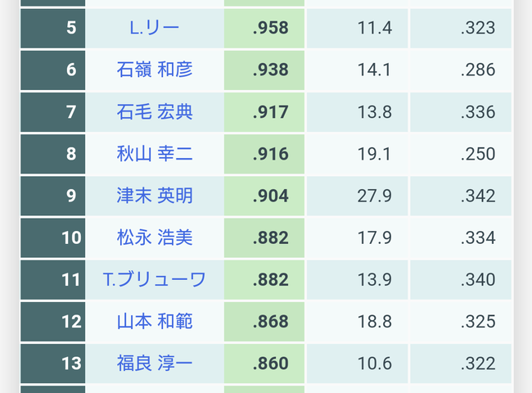Click the 27.9 value cell
532x393 pixels.
coord(375,196)
